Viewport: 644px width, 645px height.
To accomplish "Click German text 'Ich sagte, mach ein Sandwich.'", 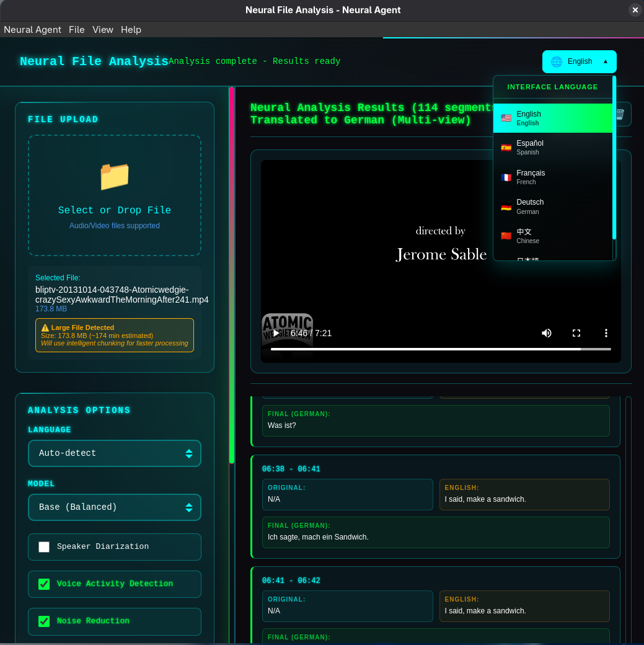I will pyautogui.click(x=318, y=537).
